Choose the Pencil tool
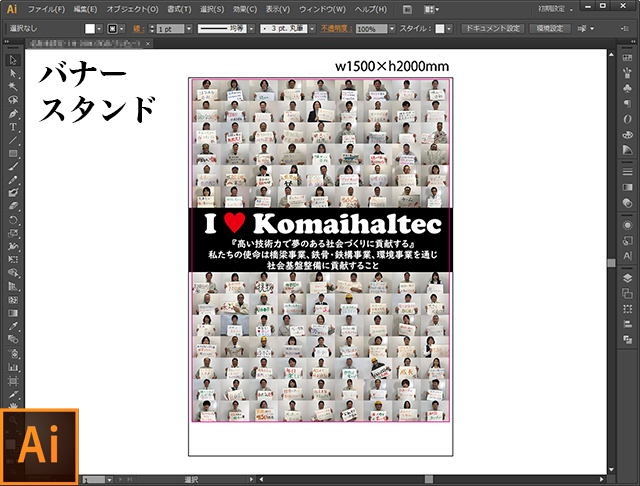640x486 pixels. click(13, 180)
